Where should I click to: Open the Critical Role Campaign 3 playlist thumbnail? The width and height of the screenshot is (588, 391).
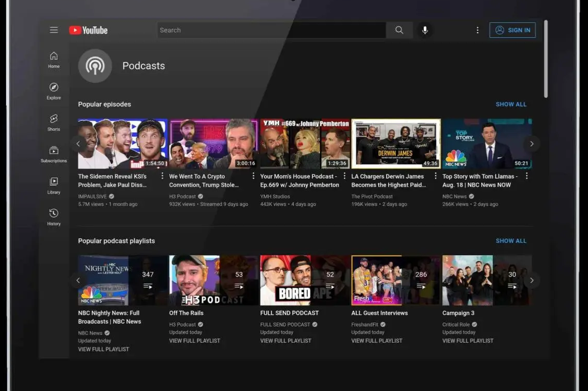click(487, 280)
